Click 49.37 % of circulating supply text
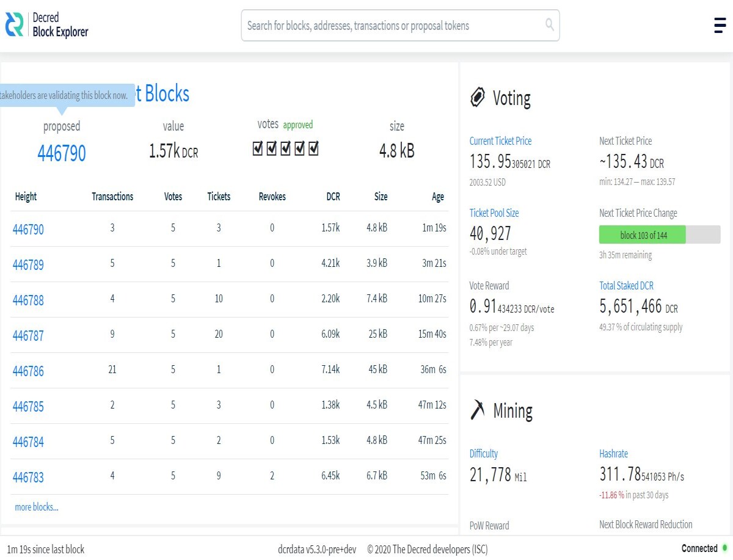This screenshot has width=733, height=560. coord(641,327)
